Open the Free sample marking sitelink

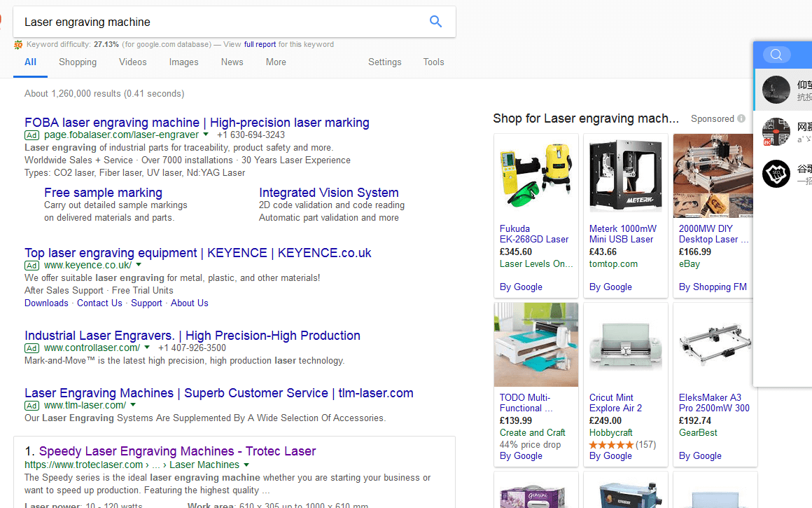(103, 192)
